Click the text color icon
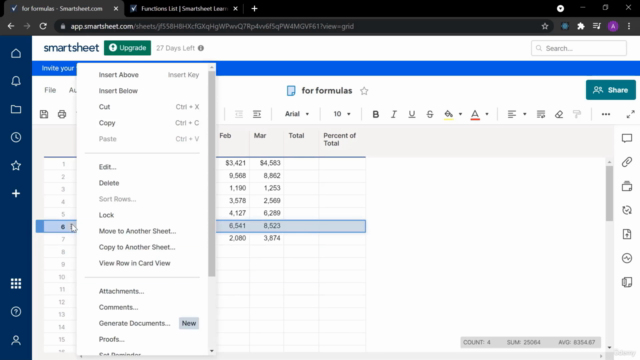The width and height of the screenshot is (640, 360). [x=475, y=114]
